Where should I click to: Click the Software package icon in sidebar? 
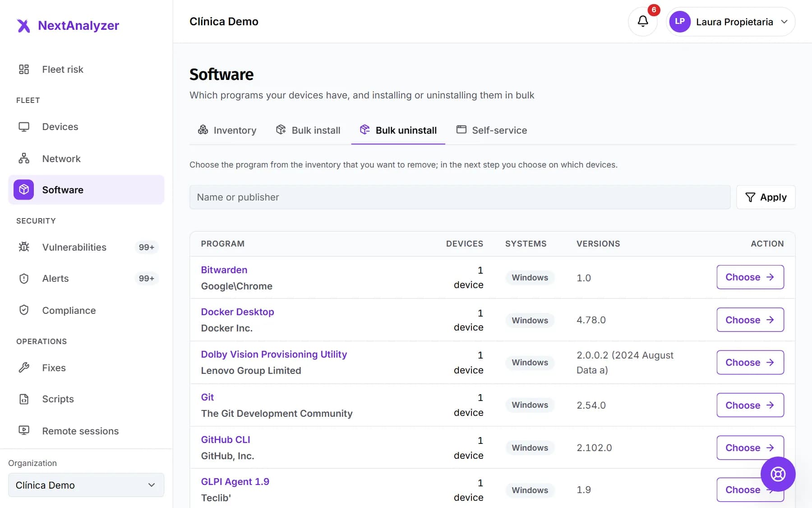click(x=23, y=190)
